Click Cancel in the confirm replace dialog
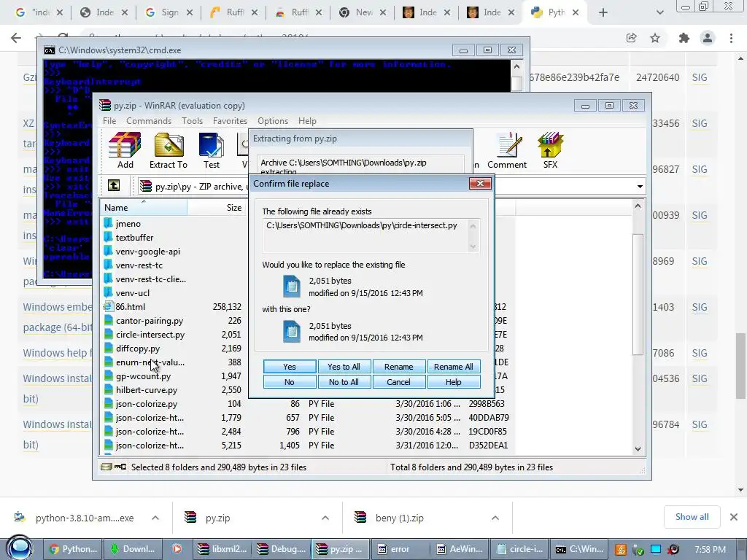Image resolution: width=747 pixels, height=560 pixels. tap(399, 382)
